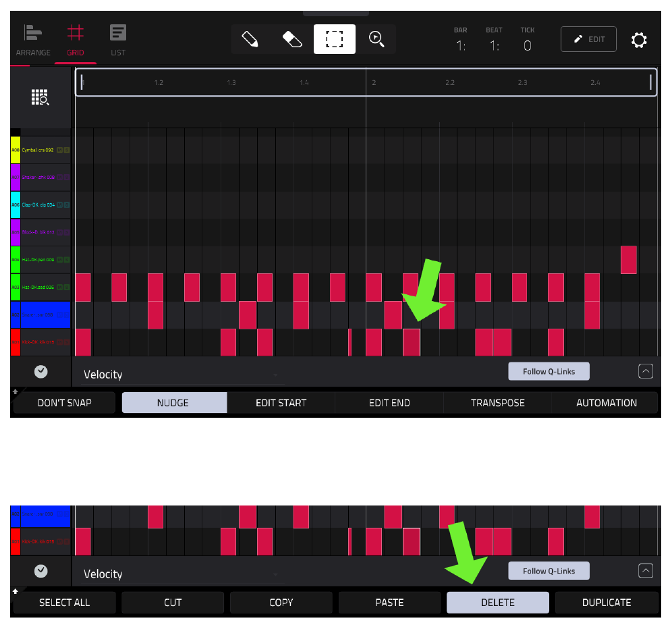Select the EDIT START mode
Viewport: 672px width, 629px height.
pyautogui.click(x=281, y=403)
